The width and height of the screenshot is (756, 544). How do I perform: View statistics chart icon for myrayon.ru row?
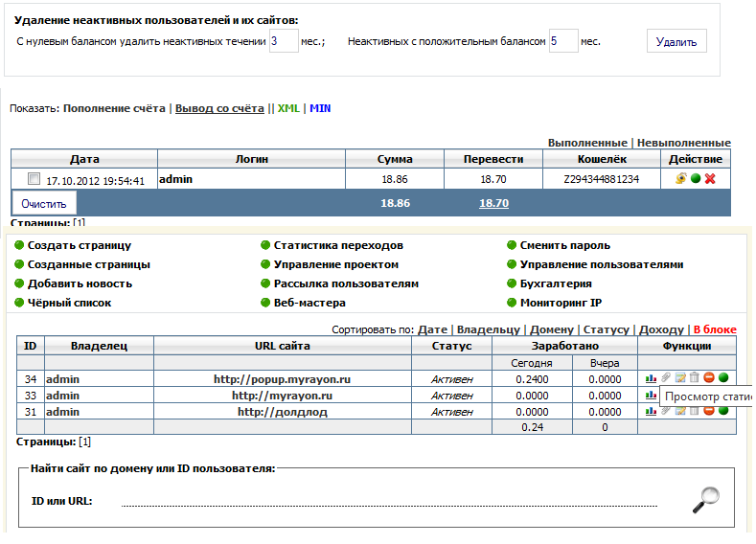pyautogui.click(x=651, y=395)
